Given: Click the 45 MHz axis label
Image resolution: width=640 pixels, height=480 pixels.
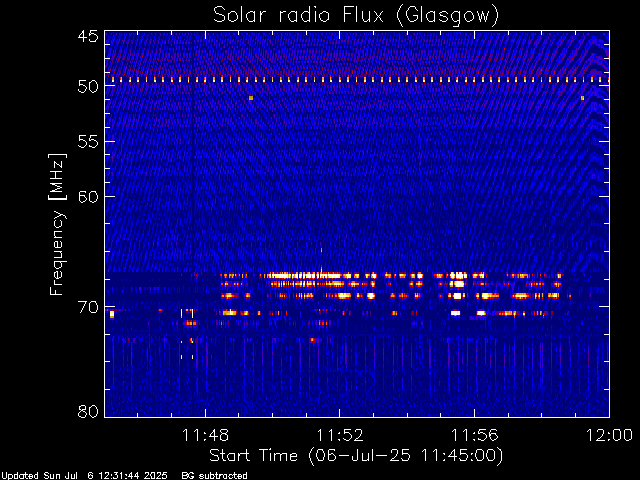Looking at the screenshot, I should click(x=88, y=36).
